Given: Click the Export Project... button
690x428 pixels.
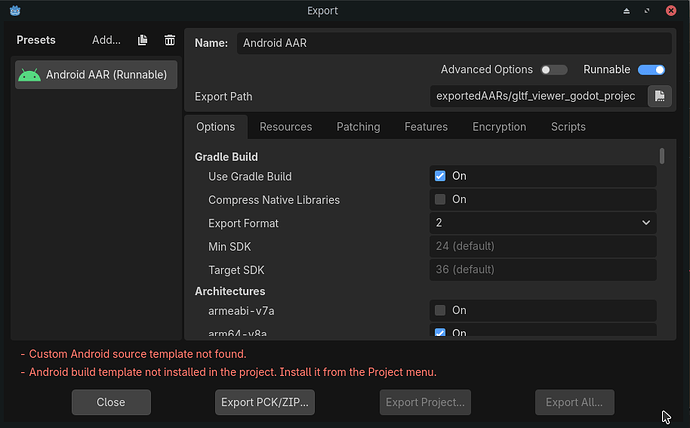Looking at the screenshot, I should coord(425,402).
